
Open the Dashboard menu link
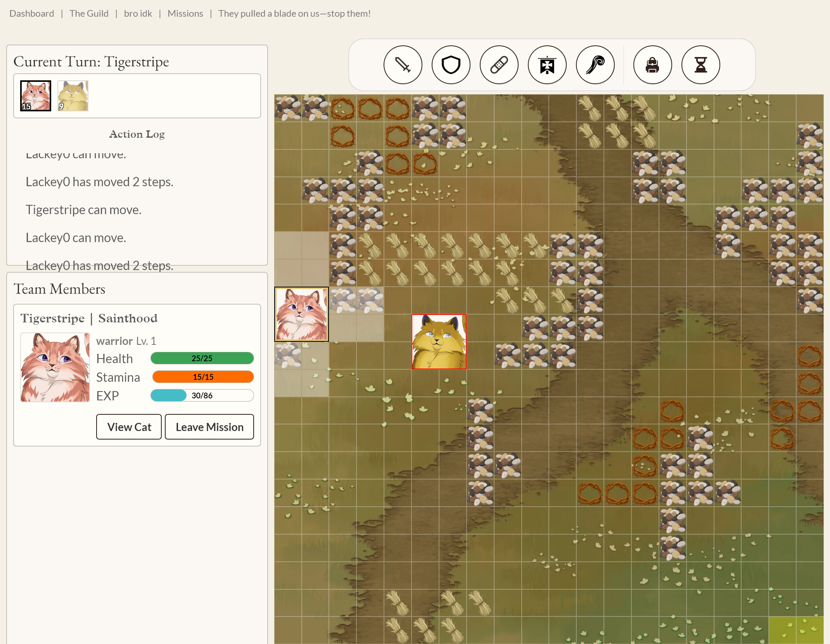[32, 13]
